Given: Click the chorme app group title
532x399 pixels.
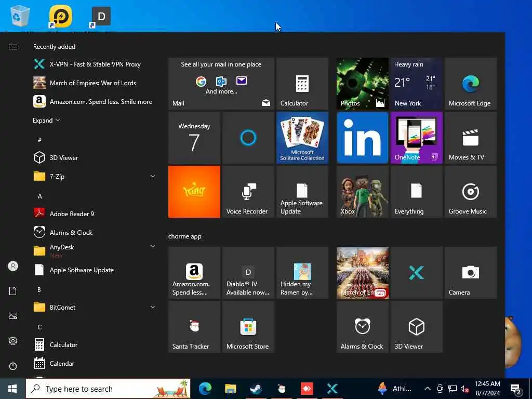Looking at the screenshot, I should click(x=185, y=236).
